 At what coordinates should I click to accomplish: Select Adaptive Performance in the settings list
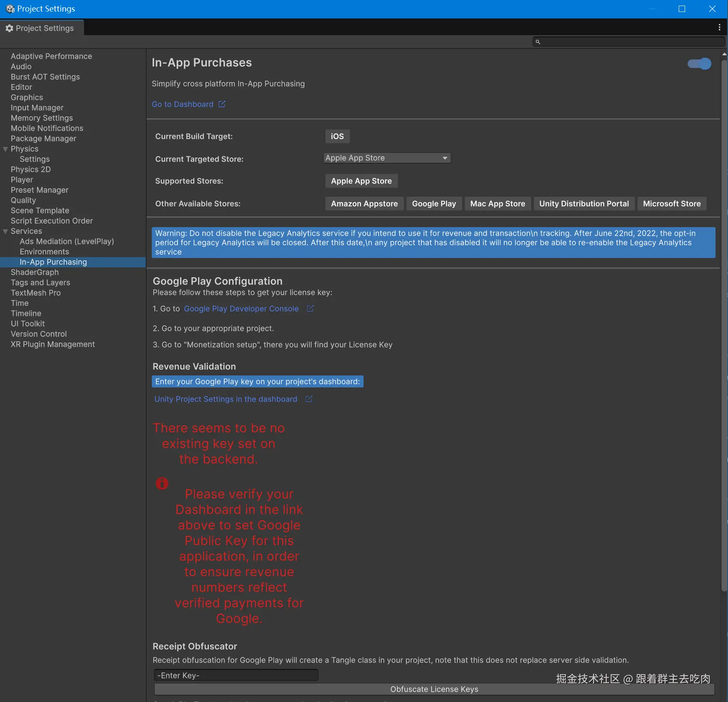(x=51, y=56)
